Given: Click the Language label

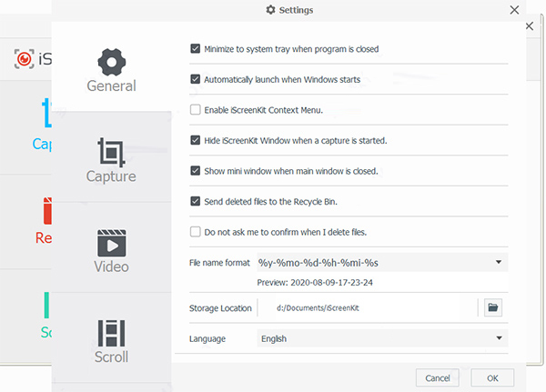Looking at the screenshot, I should (x=207, y=338).
